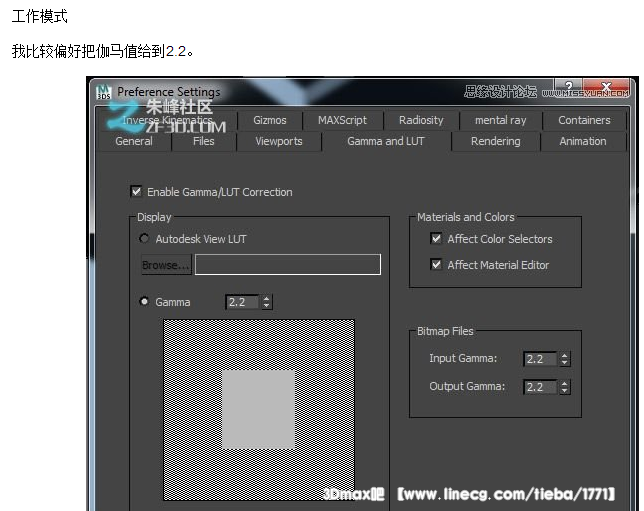Click the gamma calibration gray square

click(258, 409)
